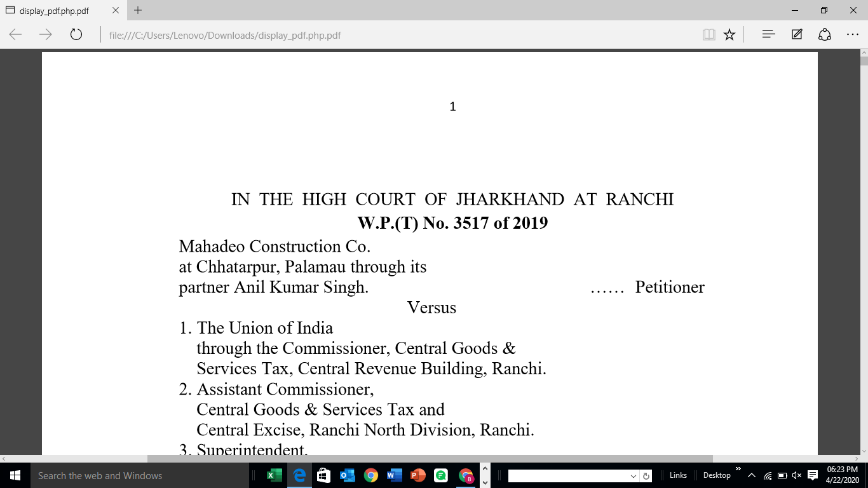Screen dimensions: 868x488
Task: Refresh the PDF page
Action: 76,35
